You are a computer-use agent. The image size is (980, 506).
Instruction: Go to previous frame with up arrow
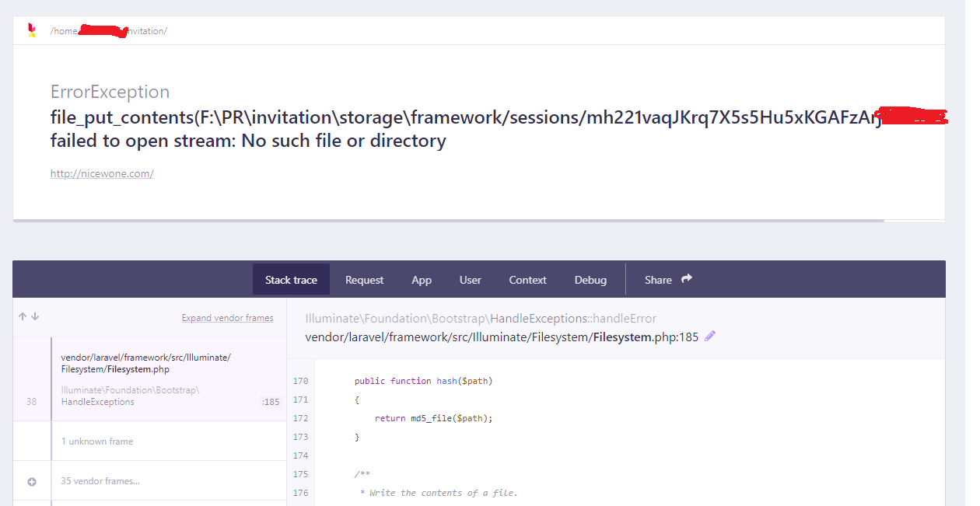point(23,317)
